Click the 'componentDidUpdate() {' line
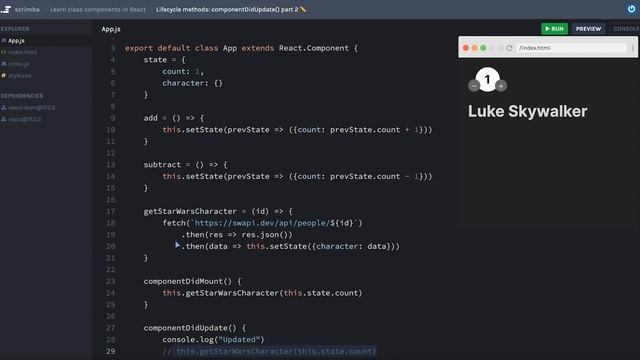 click(x=195, y=328)
